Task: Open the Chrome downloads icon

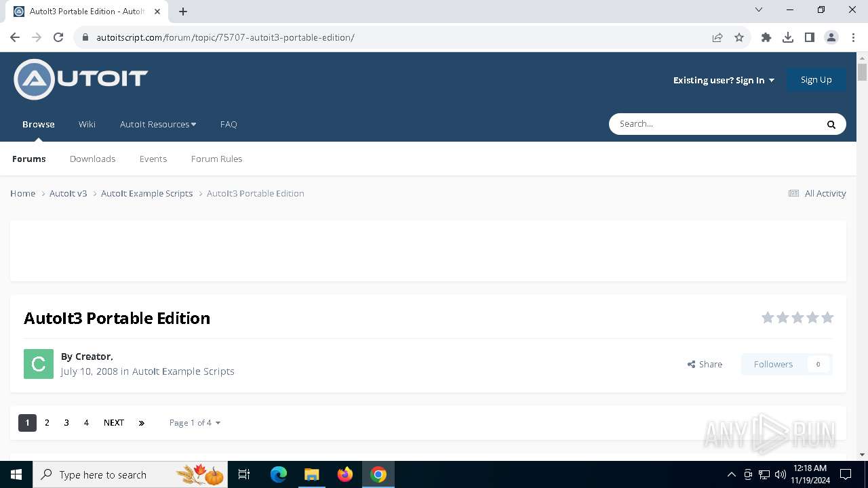Action: tap(788, 37)
